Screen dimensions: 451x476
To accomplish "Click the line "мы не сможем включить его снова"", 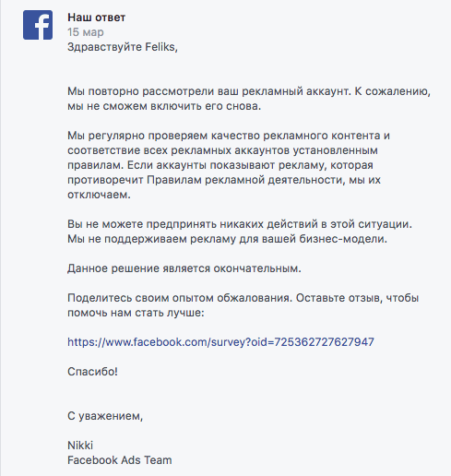I will click(x=163, y=106).
